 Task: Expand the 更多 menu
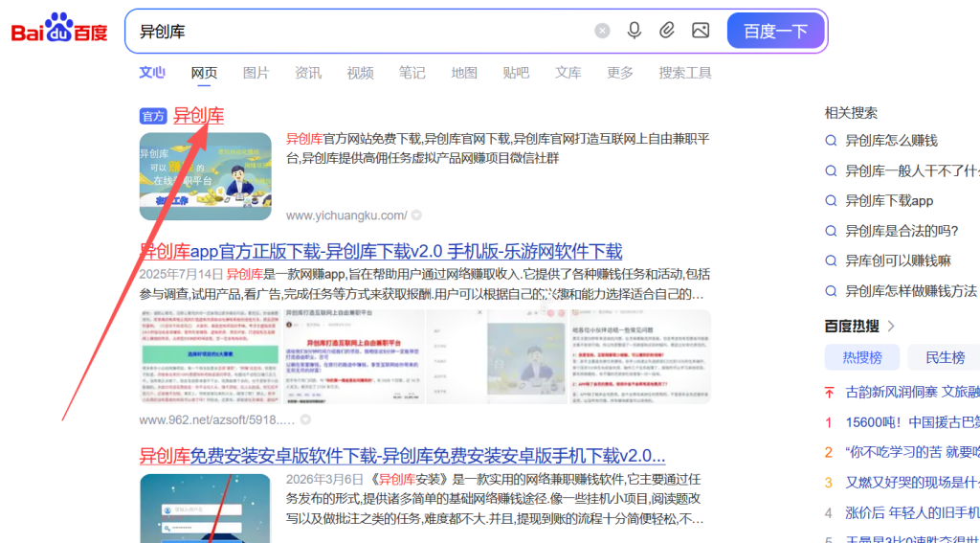620,73
